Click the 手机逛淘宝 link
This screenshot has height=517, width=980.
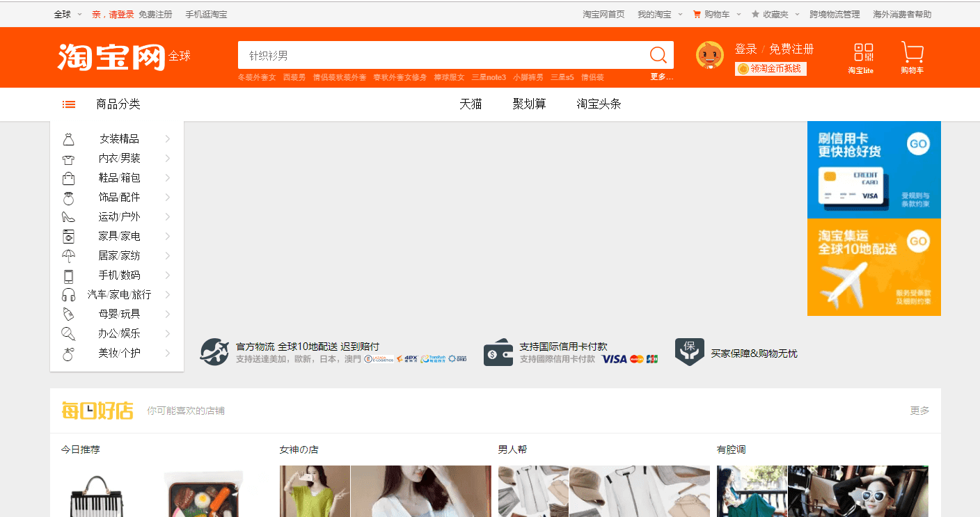click(x=206, y=14)
